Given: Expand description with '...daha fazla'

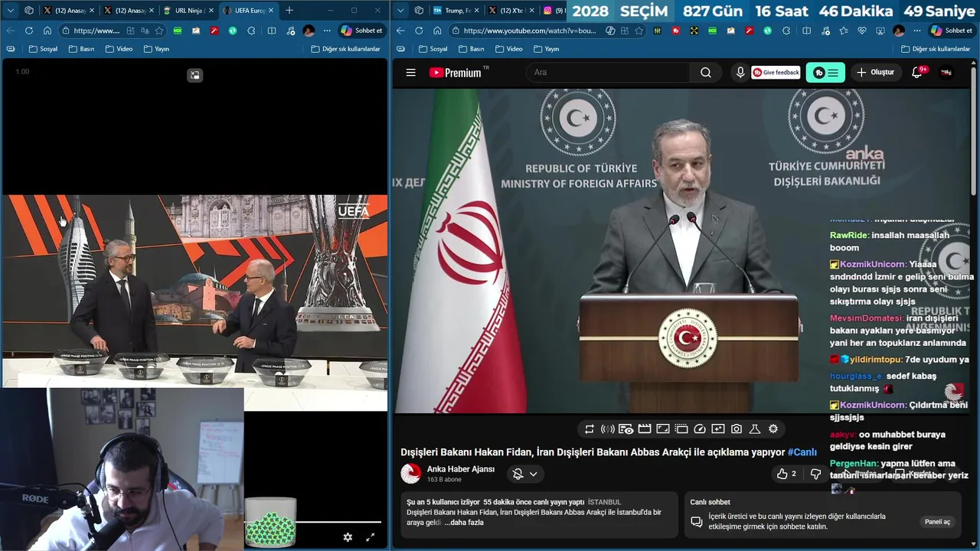Looking at the screenshot, I should (464, 523).
